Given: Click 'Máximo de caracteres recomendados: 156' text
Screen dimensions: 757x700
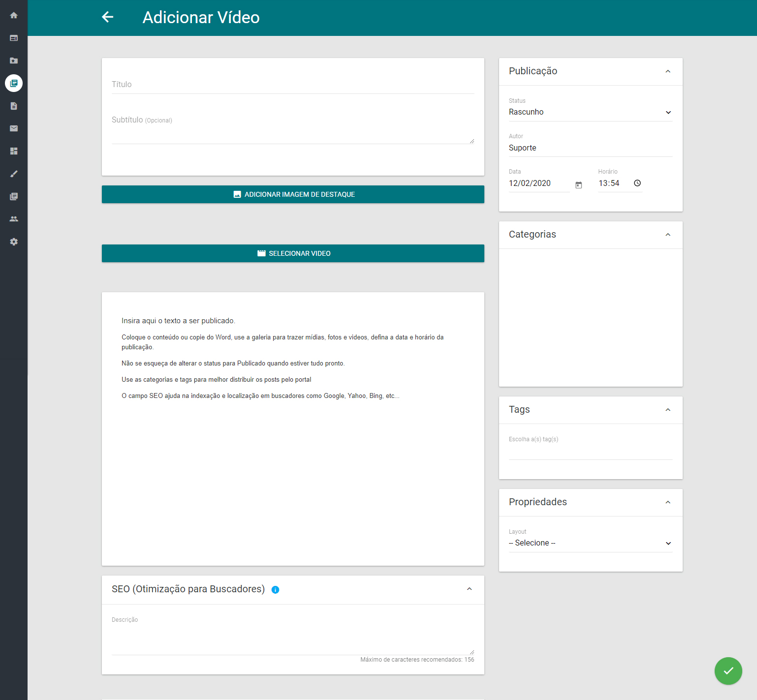Looking at the screenshot, I should pos(417,660).
